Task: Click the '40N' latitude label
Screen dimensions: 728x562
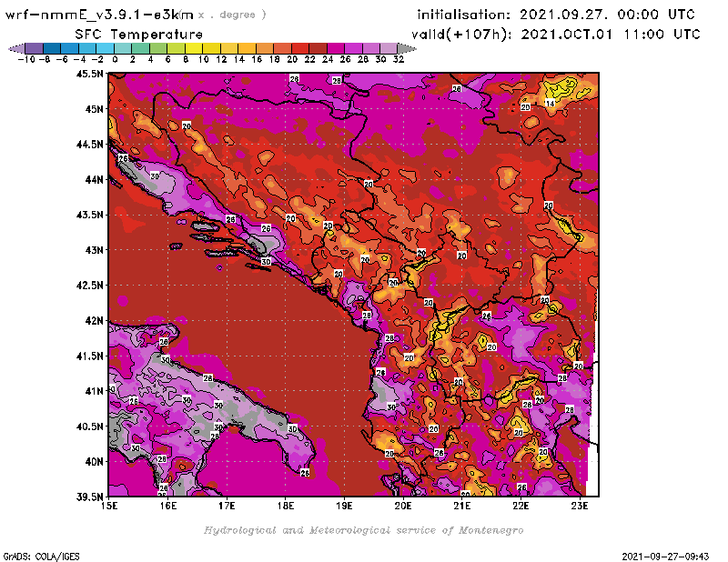Action: pyautogui.click(x=95, y=462)
